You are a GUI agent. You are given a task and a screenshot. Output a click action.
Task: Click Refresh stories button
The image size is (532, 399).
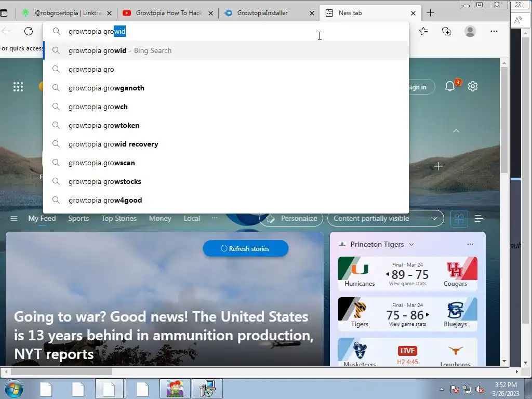tap(246, 248)
